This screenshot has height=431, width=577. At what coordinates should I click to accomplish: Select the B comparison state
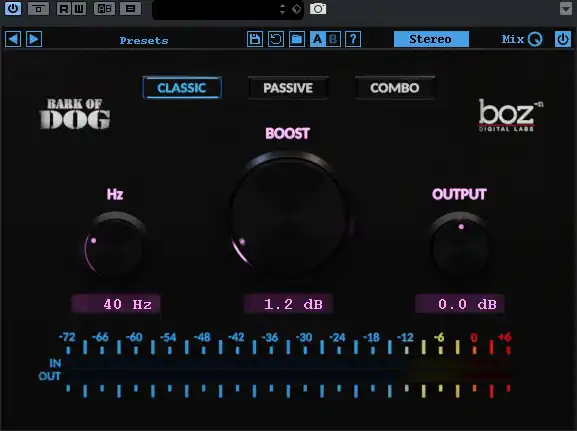click(333, 39)
